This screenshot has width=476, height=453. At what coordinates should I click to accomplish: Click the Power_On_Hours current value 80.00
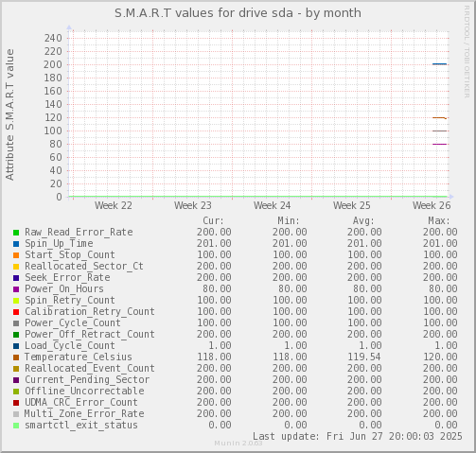coord(217,289)
